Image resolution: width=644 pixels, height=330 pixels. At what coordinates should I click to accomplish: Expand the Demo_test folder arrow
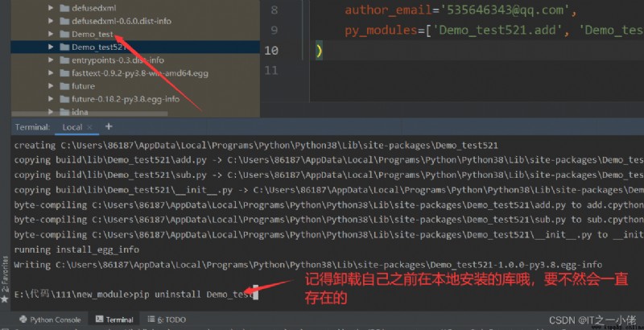point(51,34)
